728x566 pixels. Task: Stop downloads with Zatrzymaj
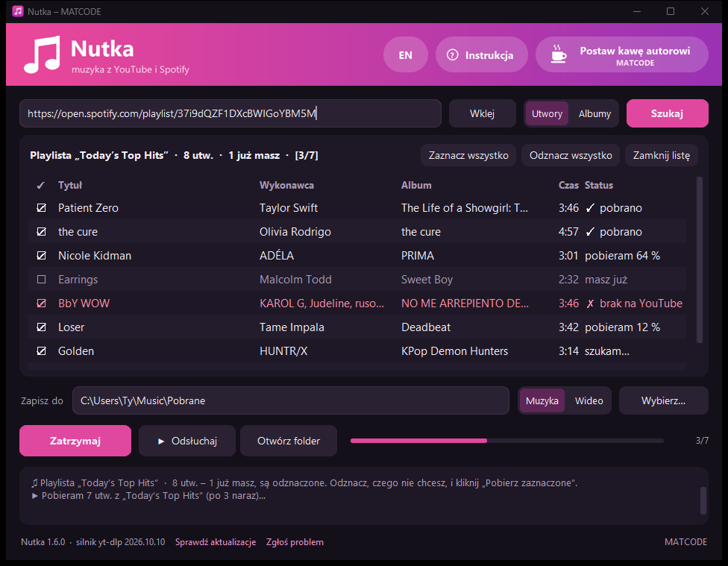click(x=75, y=441)
